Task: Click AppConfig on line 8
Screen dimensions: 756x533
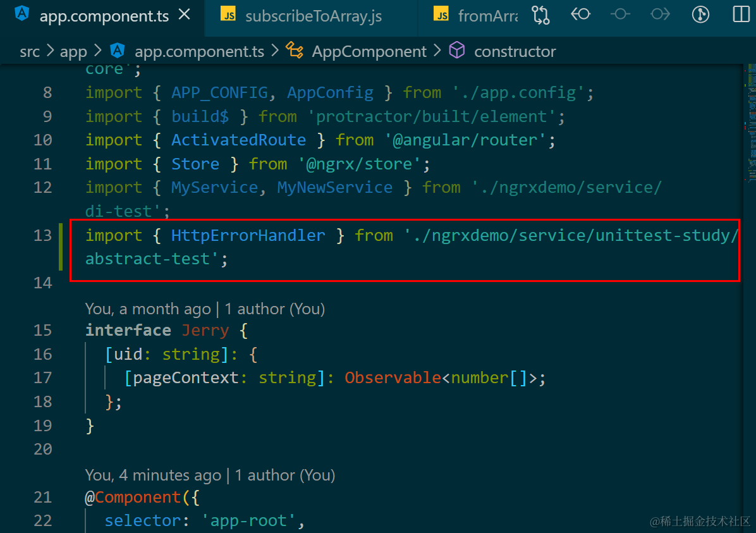Action: coord(330,92)
